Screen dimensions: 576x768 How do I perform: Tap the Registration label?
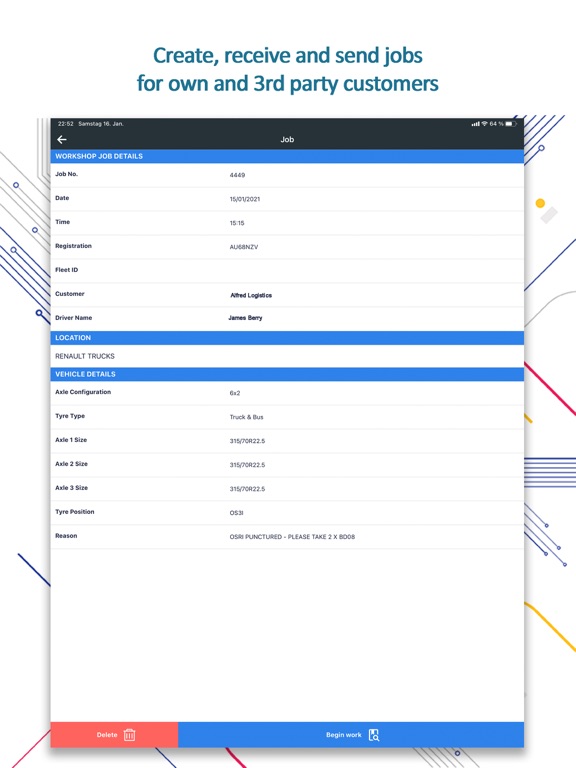73,246
